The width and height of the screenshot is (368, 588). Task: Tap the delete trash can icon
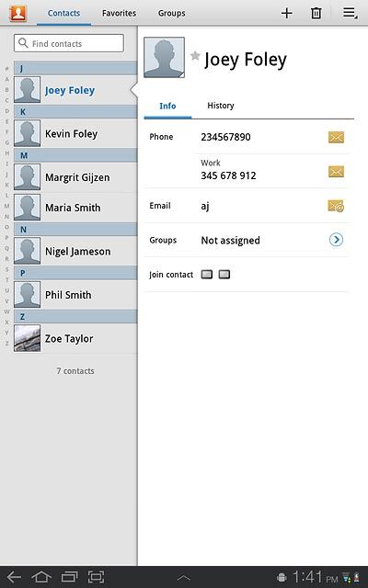click(x=316, y=14)
